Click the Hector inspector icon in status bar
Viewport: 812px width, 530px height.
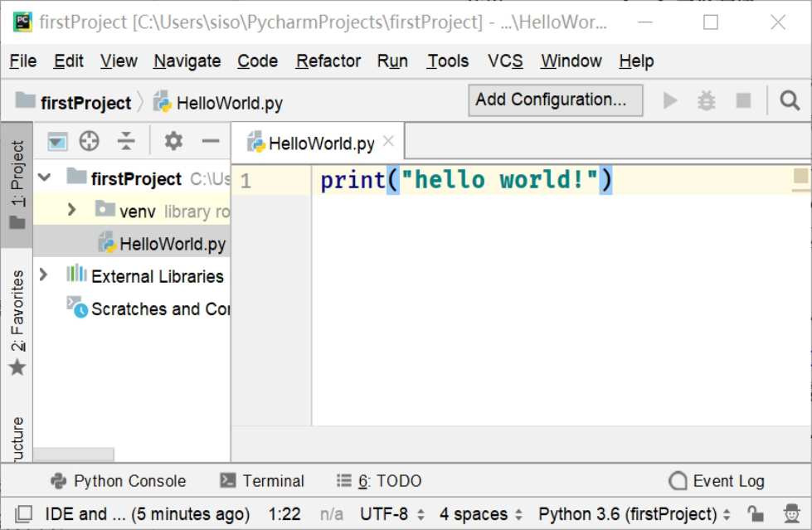pyautogui.click(x=792, y=514)
